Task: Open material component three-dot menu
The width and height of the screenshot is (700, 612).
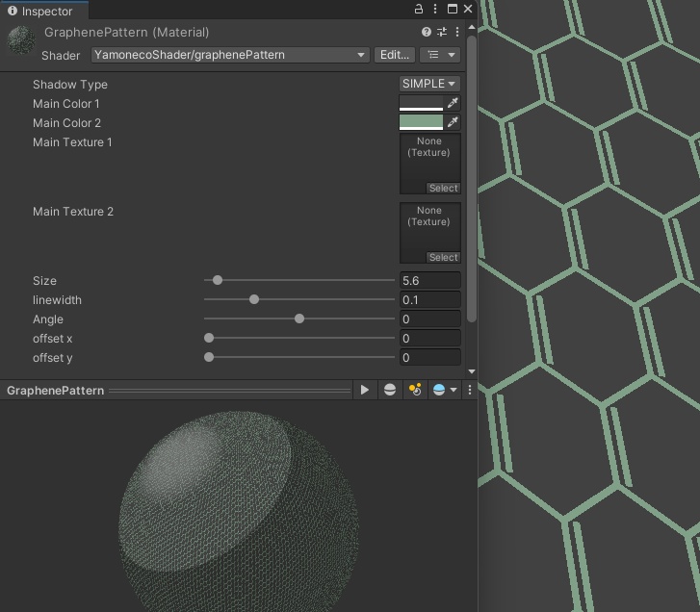Action: [x=457, y=32]
